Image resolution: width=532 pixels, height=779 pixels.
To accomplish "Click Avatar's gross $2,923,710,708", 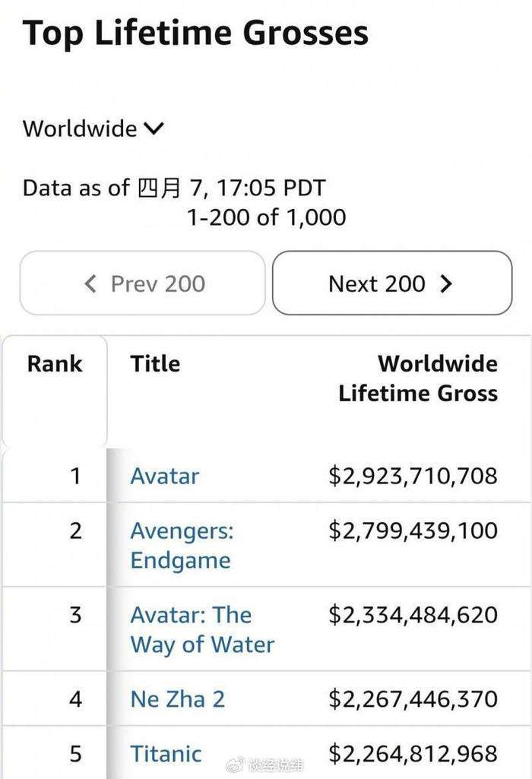I will point(413,476).
